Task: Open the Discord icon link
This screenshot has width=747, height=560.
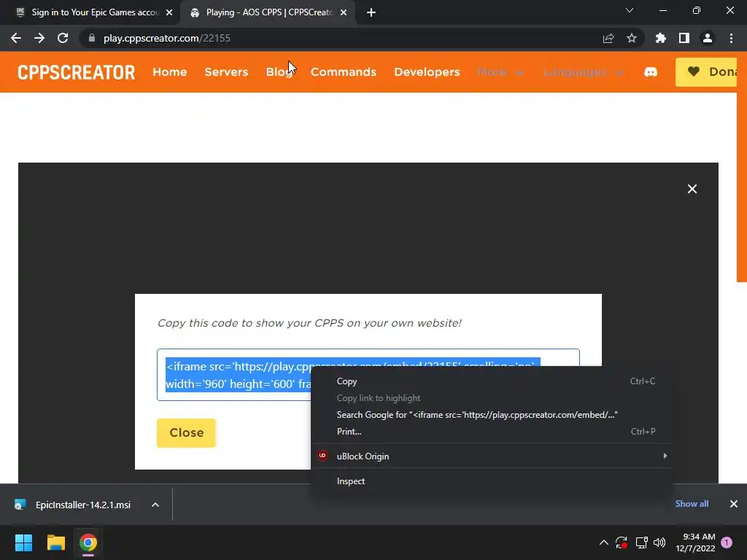Action: click(650, 72)
